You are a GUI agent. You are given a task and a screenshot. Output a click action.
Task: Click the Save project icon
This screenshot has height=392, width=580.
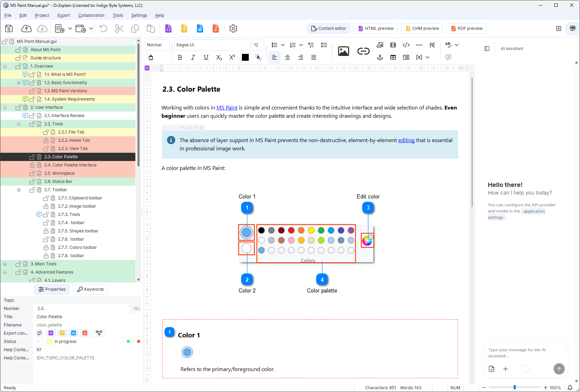pyautogui.click(x=9, y=28)
